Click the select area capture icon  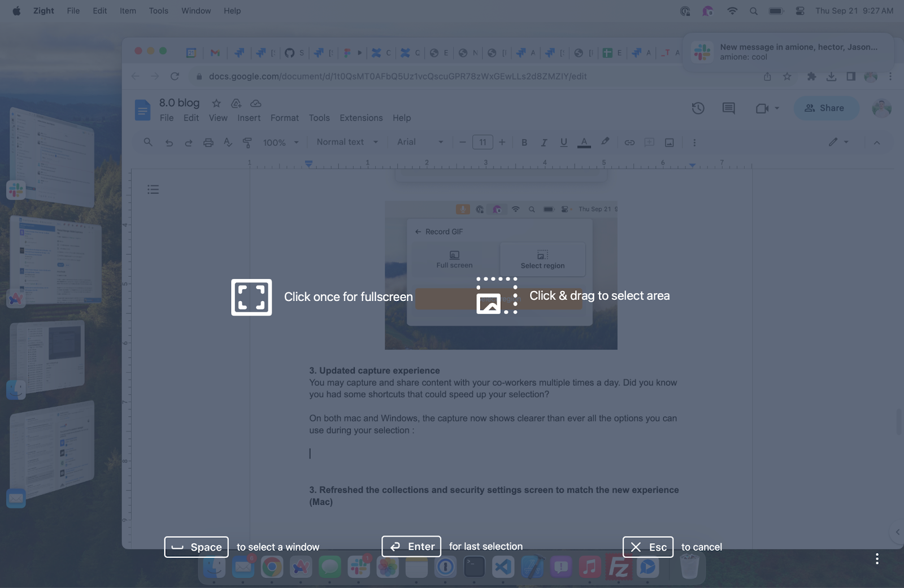pyautogui.click(x=497, y=295)
